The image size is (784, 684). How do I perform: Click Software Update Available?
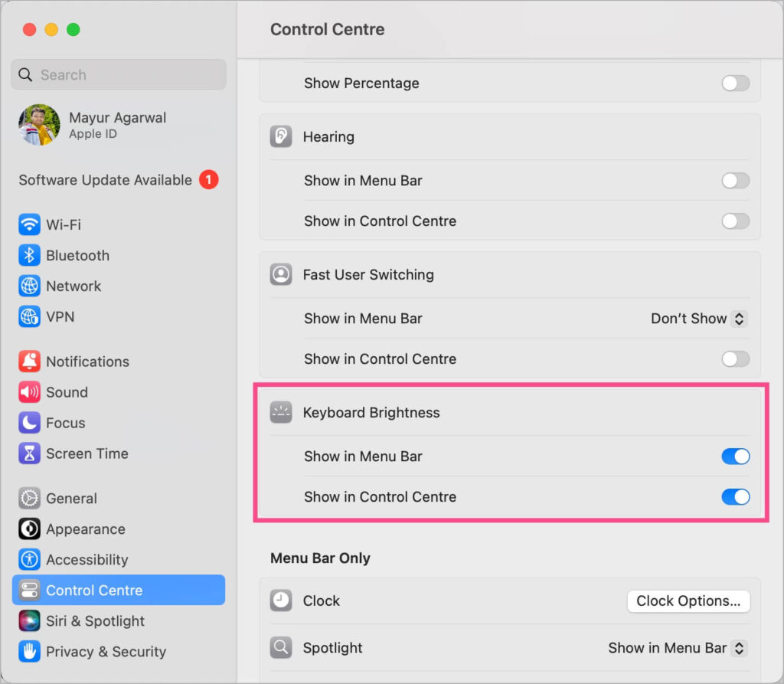pyautogui.click(x=107, y=180)
